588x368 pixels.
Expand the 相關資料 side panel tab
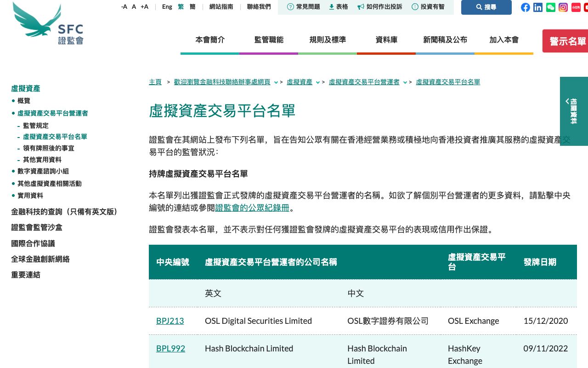(x=574, y=111)
